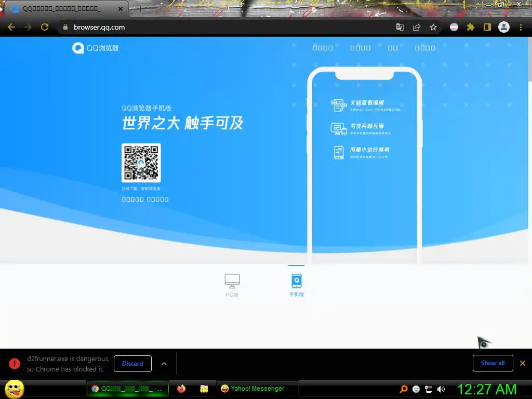The width and height of the screenshot is (532, 399).
Task: Open the Extensions puzzle piece menu
Action: (471, 27)
